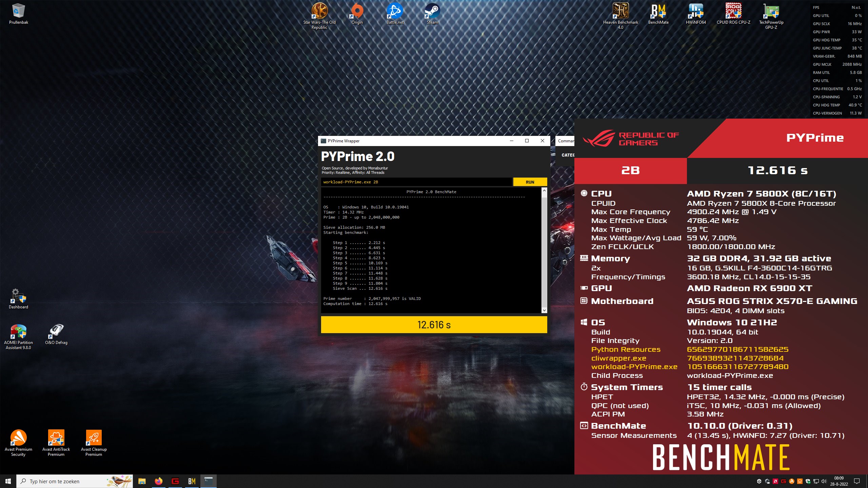The width and height of the screenshot is (868, 488).
Task: Click the Avast Antivirus orange tray icon
Action: pos(792,481)
